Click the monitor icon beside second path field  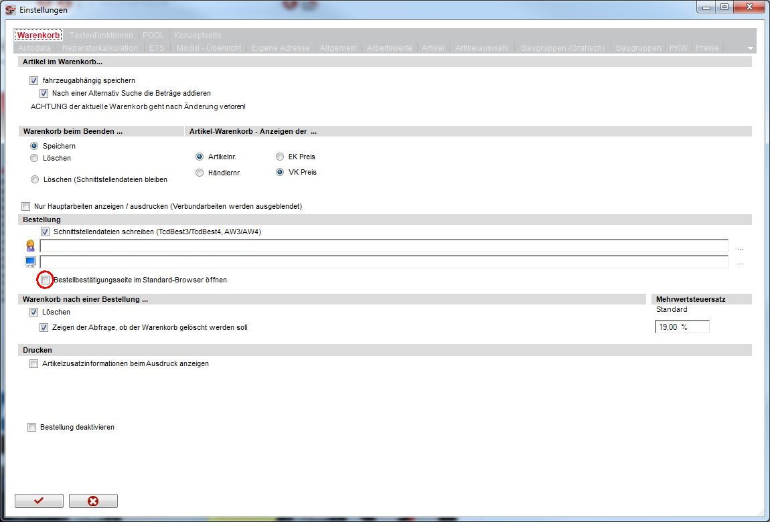pyautogui.click(x=30, y=262)
